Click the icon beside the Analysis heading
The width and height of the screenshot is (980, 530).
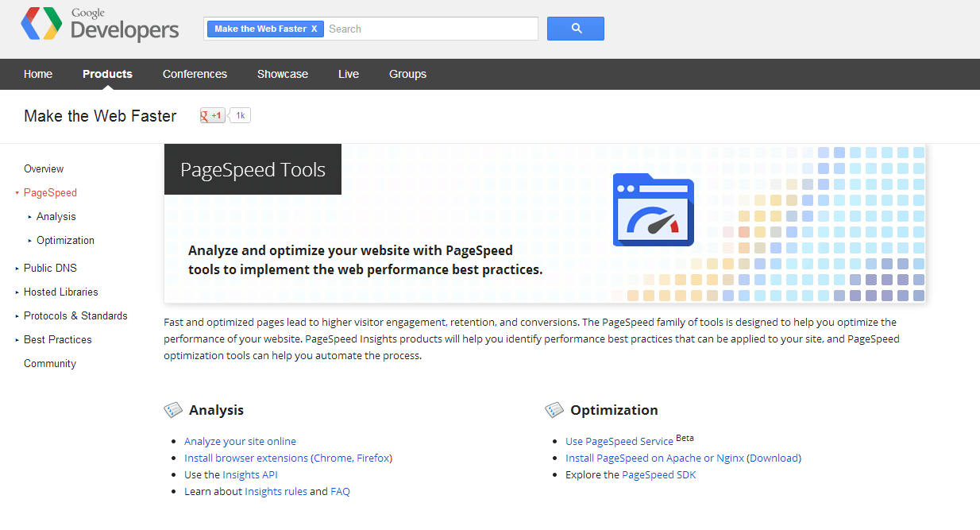coord(173,410)
